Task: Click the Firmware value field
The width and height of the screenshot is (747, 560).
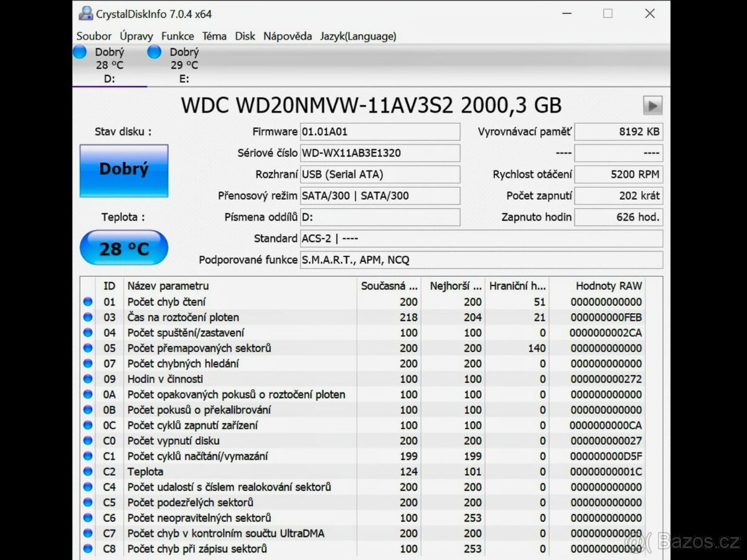Action: coord(380,131)
